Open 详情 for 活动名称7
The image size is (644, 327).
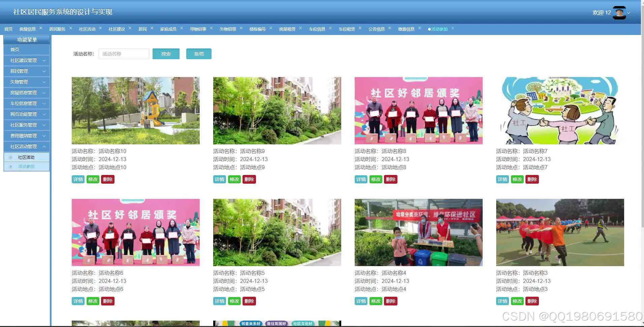pos(503,179)
